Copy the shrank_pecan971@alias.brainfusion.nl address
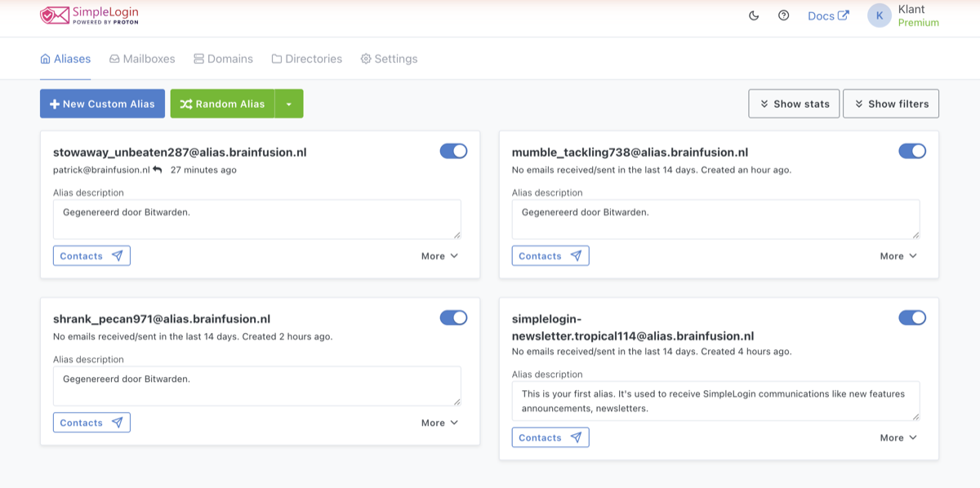The image size is (980, 488). tap(162, 318)
